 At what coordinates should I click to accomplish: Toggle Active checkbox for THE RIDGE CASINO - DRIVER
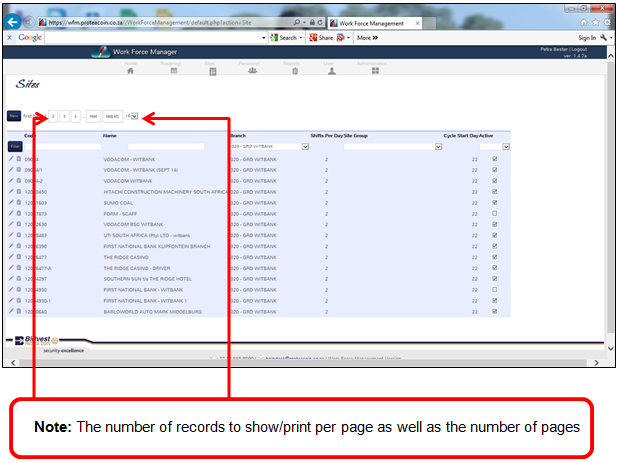495,268
